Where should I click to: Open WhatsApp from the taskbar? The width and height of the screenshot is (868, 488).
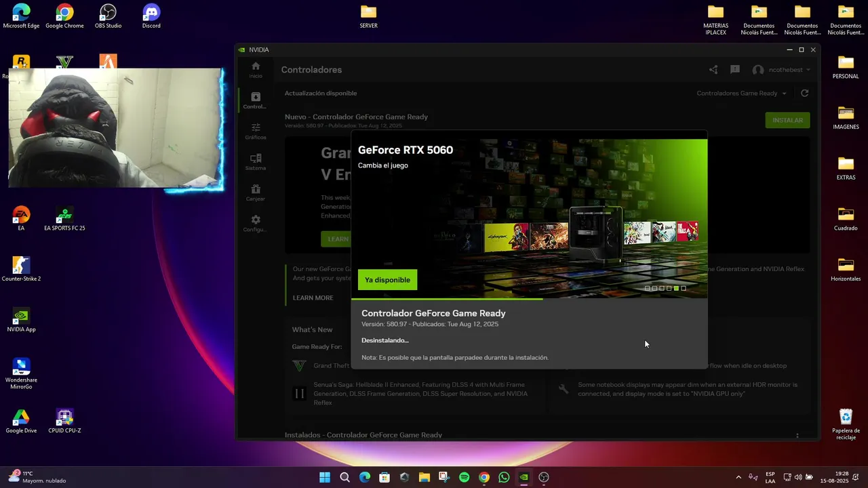[504, 477]
